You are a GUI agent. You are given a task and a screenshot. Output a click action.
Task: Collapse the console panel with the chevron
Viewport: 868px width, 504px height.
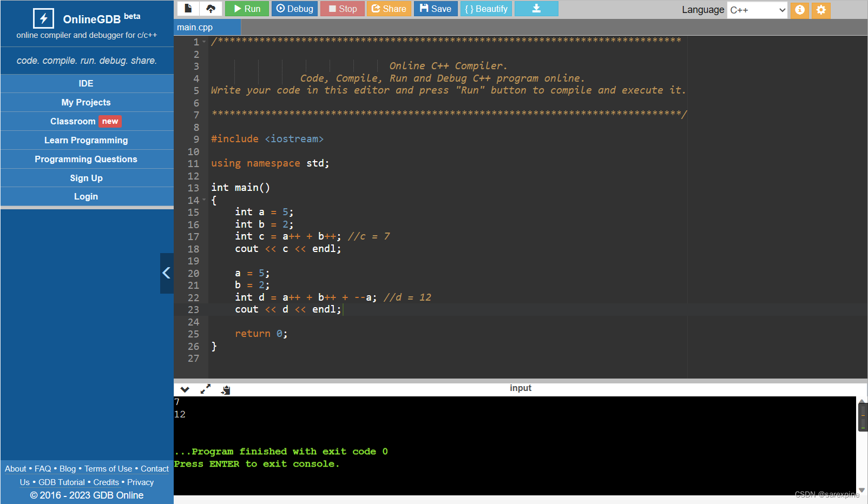pos(185,389)
